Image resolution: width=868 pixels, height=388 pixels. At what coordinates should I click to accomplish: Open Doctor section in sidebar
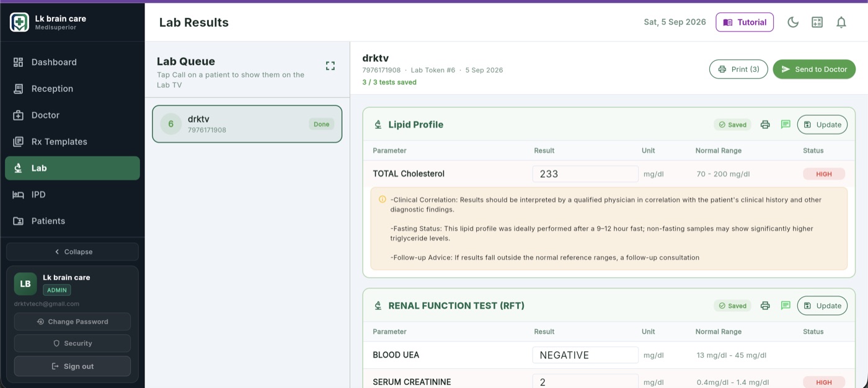[73, 115]
